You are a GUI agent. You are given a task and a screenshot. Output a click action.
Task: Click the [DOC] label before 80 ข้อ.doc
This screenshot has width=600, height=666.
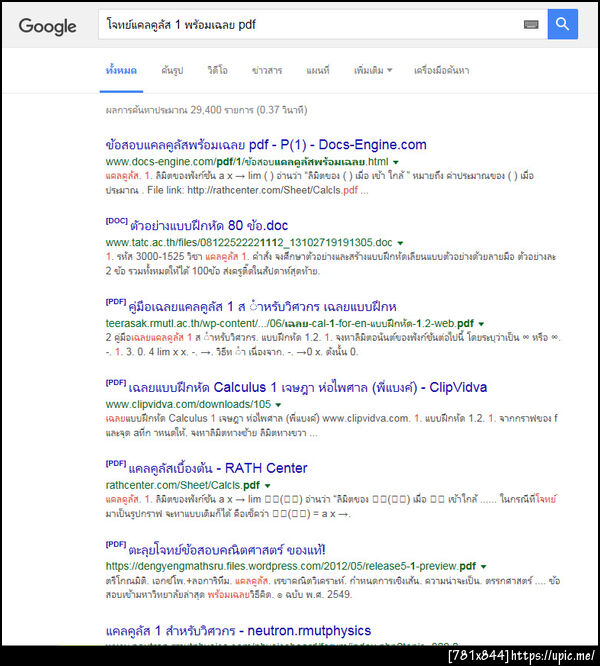click(x=116, y=221)
